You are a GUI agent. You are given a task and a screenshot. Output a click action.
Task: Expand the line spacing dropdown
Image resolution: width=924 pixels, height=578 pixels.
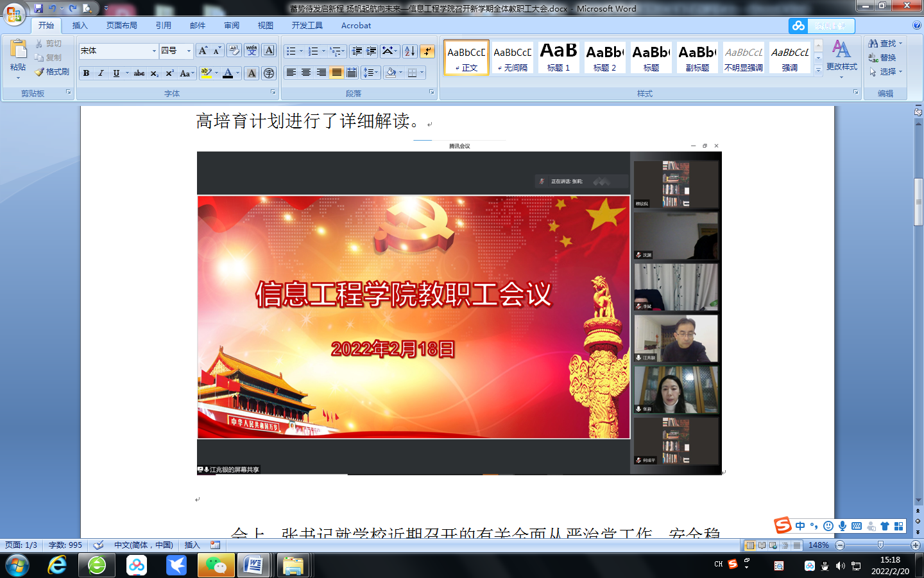click(377, 73)
